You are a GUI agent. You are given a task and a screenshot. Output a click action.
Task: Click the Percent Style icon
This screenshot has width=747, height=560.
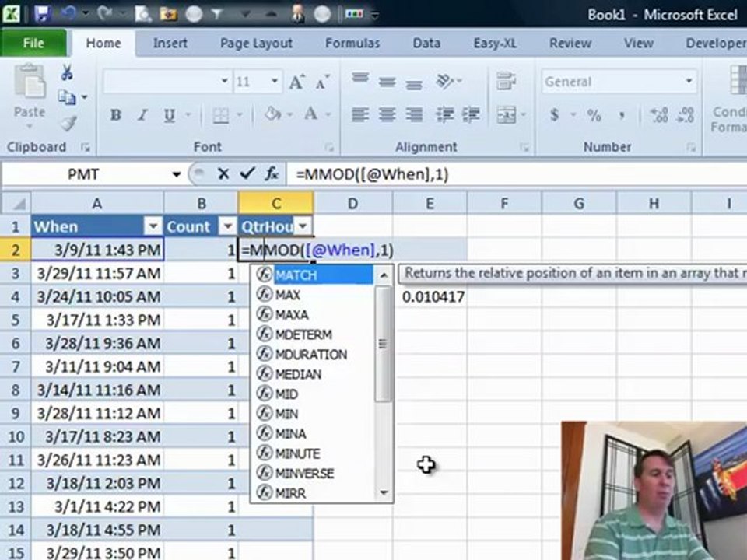594,115
